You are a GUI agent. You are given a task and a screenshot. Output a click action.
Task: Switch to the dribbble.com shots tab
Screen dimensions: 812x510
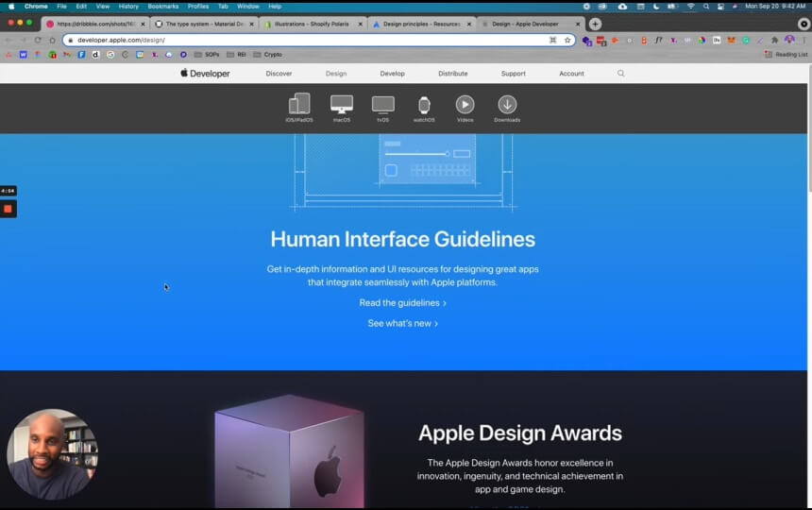[x=94, y=24]
